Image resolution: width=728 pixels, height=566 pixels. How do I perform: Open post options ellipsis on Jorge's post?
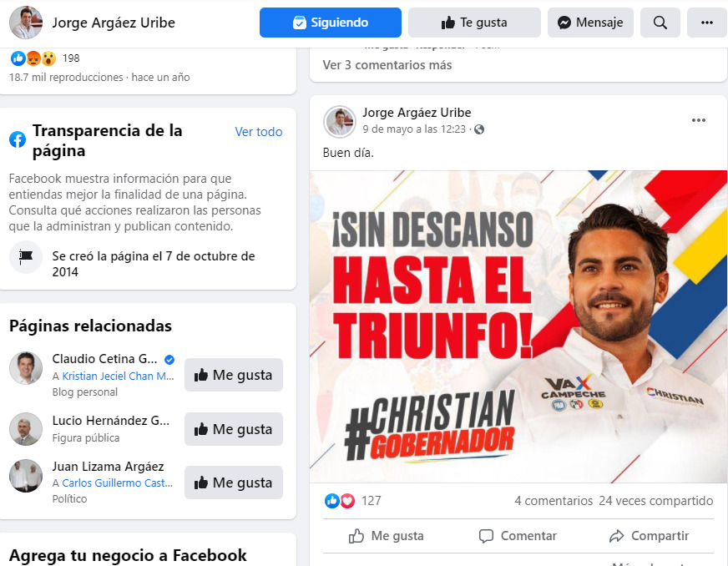(698, 120)
